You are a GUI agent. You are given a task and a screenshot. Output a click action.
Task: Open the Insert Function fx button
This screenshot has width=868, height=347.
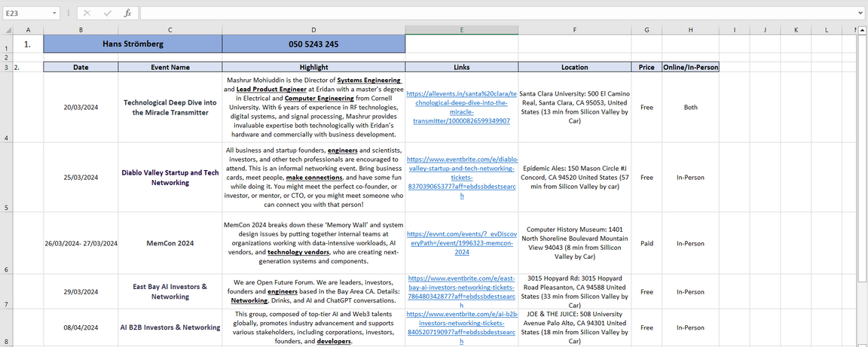pos(127,14)
